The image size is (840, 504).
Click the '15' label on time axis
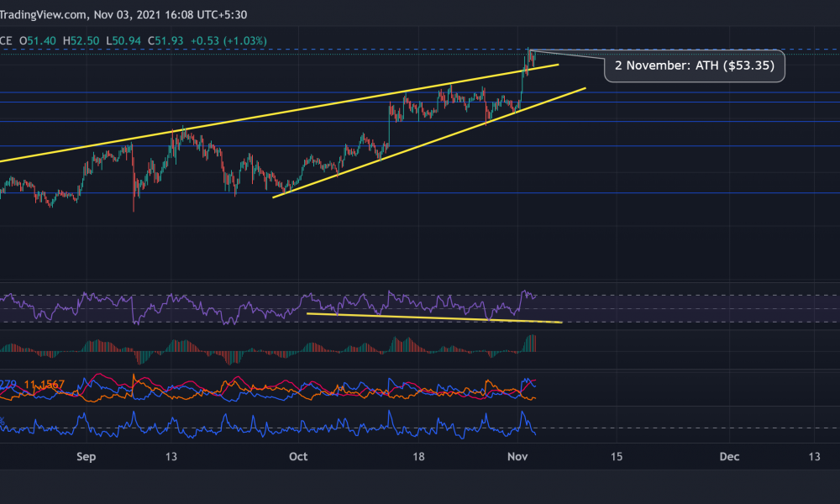point(617,456)
